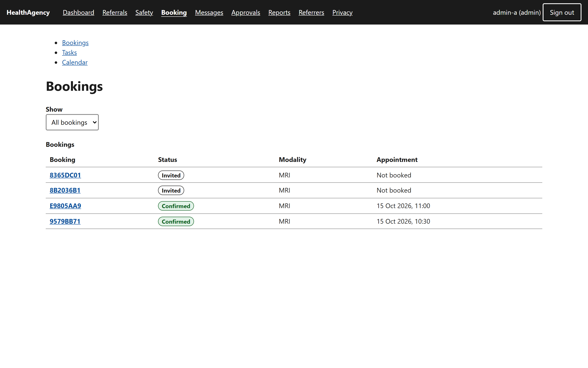The image size is (588, 368).
Task: Click the Confirmed badge for 9579BB71
Action: [176, 221]
